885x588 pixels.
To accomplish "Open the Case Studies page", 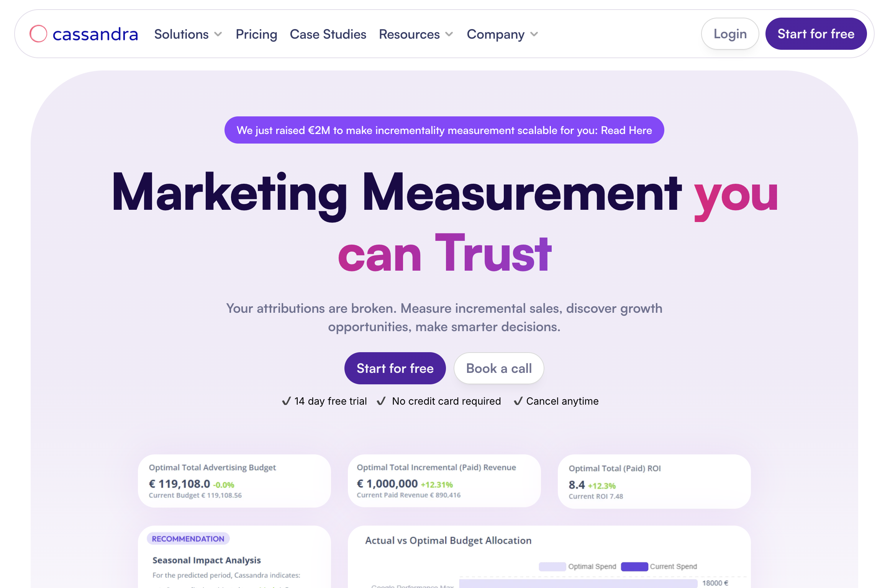I will pos(328,34).
